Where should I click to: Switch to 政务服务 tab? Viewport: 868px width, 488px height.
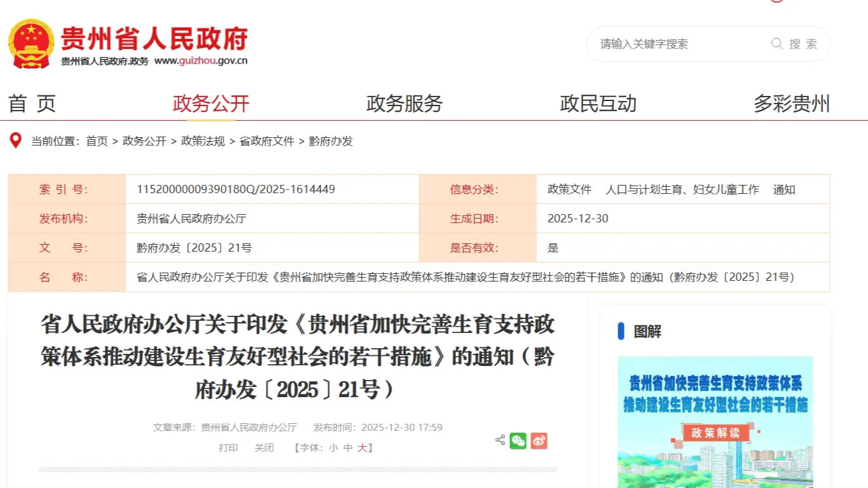(404, 104)
